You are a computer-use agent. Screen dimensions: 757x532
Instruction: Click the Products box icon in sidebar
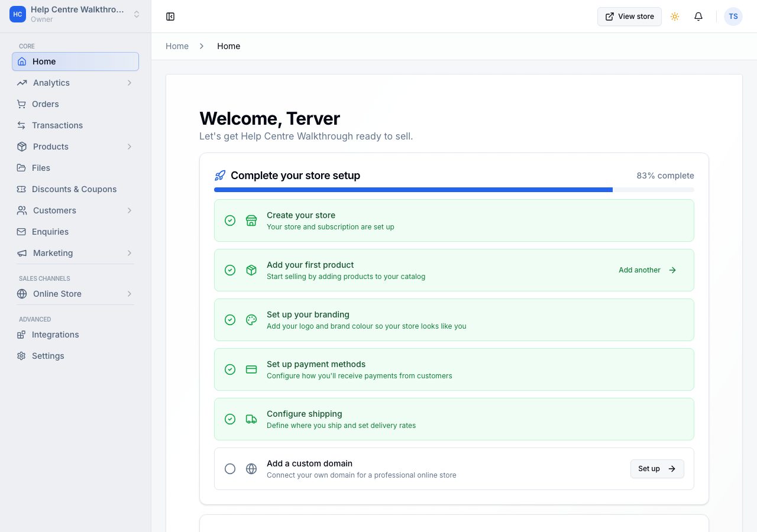coord(22,147)
